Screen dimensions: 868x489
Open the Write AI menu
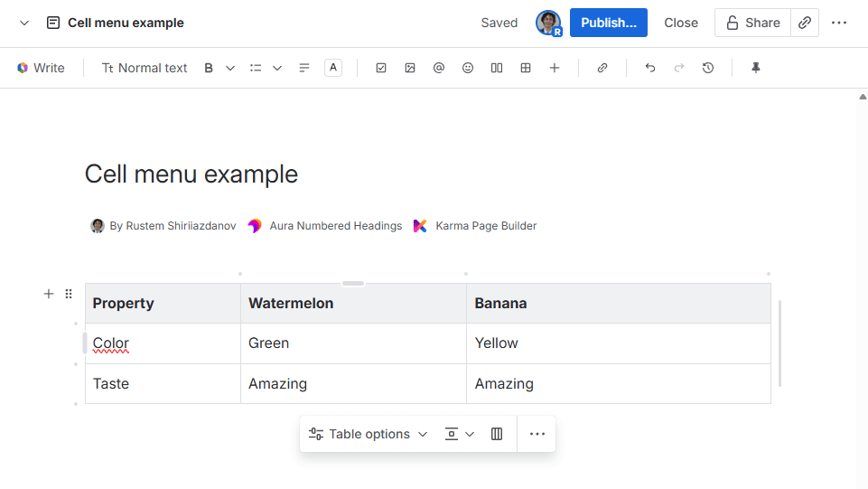pos(42,68)
